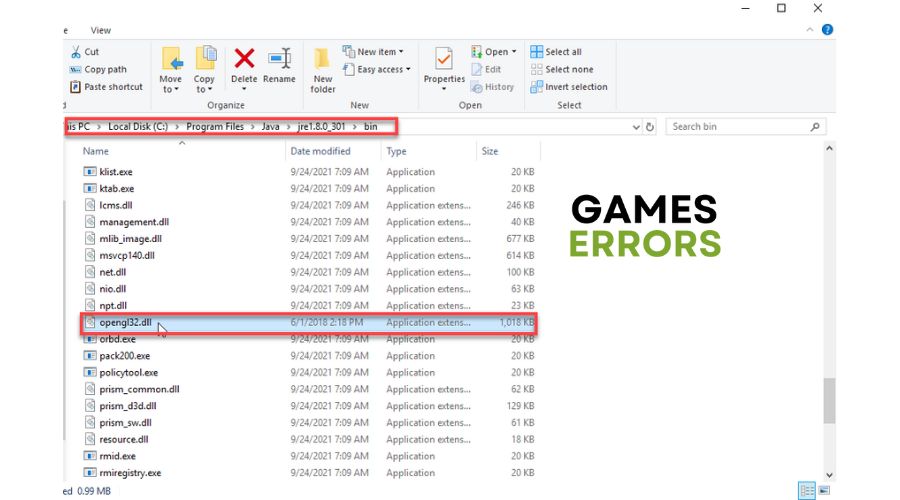Expand the Delete dropdown arrow
900x500 pixels.
click(244, 89)
